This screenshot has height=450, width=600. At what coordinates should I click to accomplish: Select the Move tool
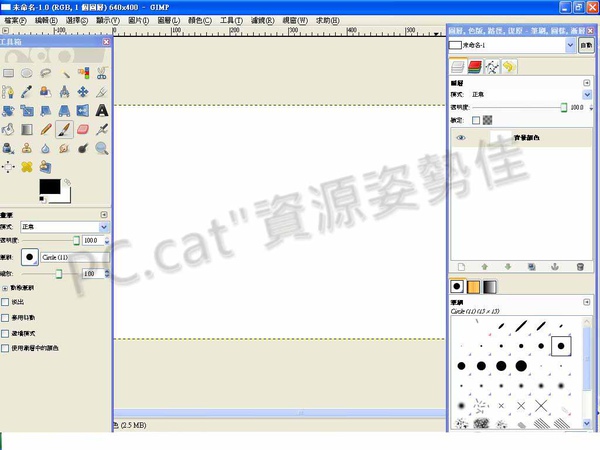pos(83,92)
